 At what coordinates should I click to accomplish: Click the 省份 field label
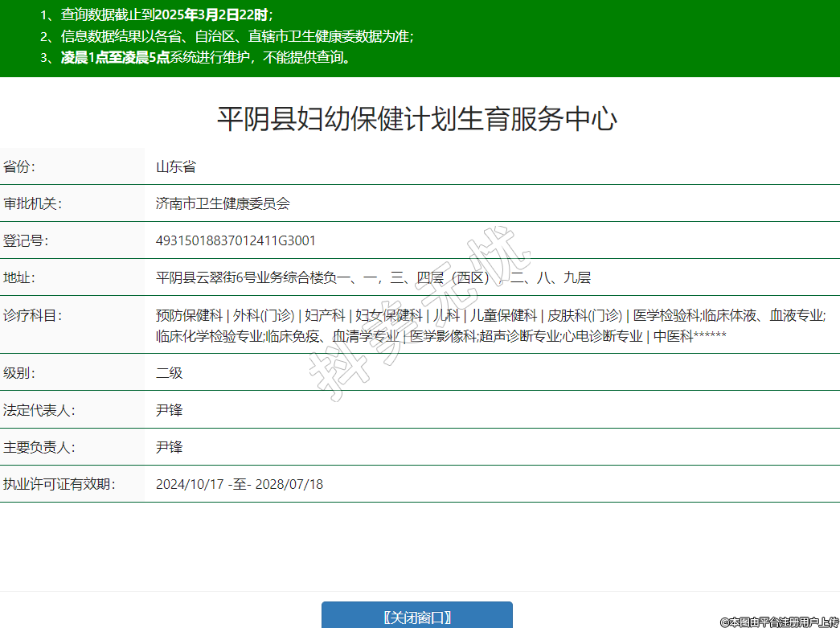tap(20, 167)
